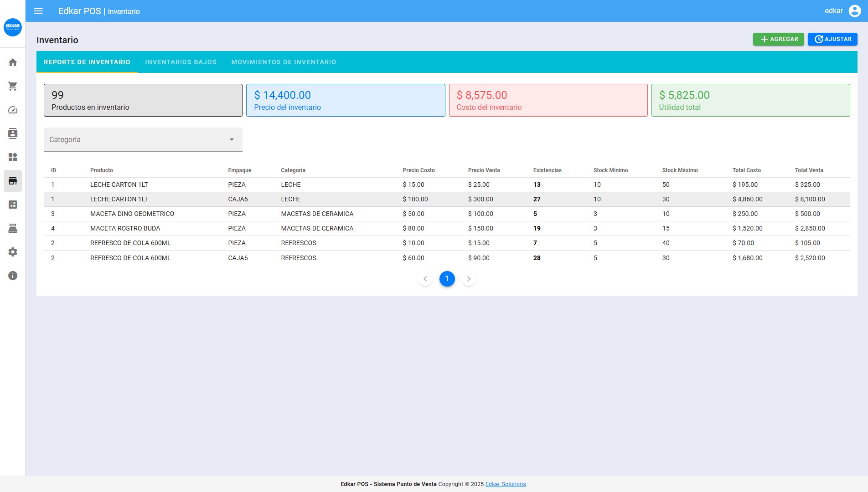Switch to Movimientos de Inventario tab

[284, 62]
